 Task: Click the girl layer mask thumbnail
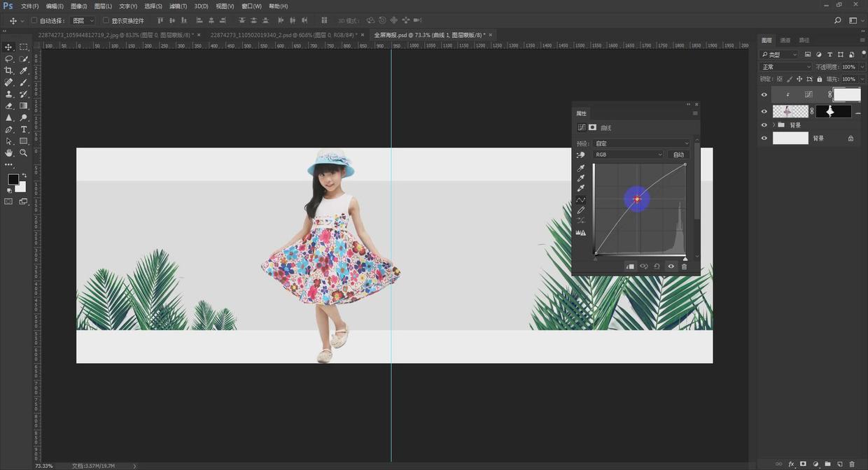pyautogui.click(x=833, y=111)
